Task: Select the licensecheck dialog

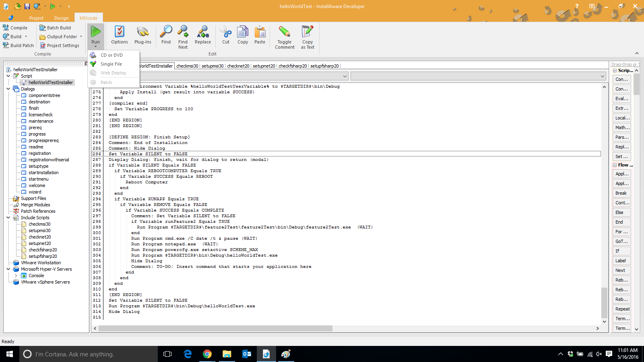Action: [40, 115]
